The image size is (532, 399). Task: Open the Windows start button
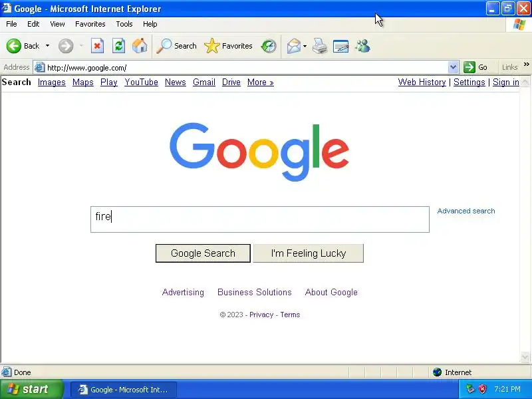pos(31,389)
